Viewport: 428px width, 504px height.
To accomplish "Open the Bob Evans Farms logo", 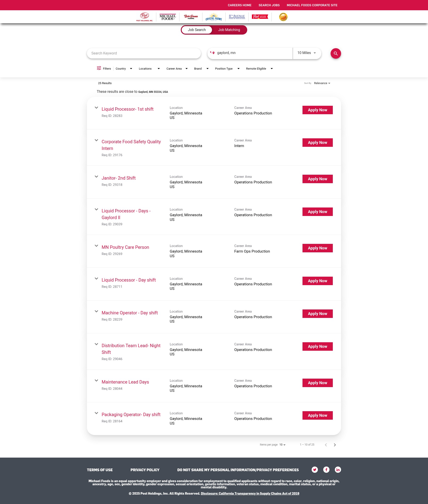I will 191,17.
